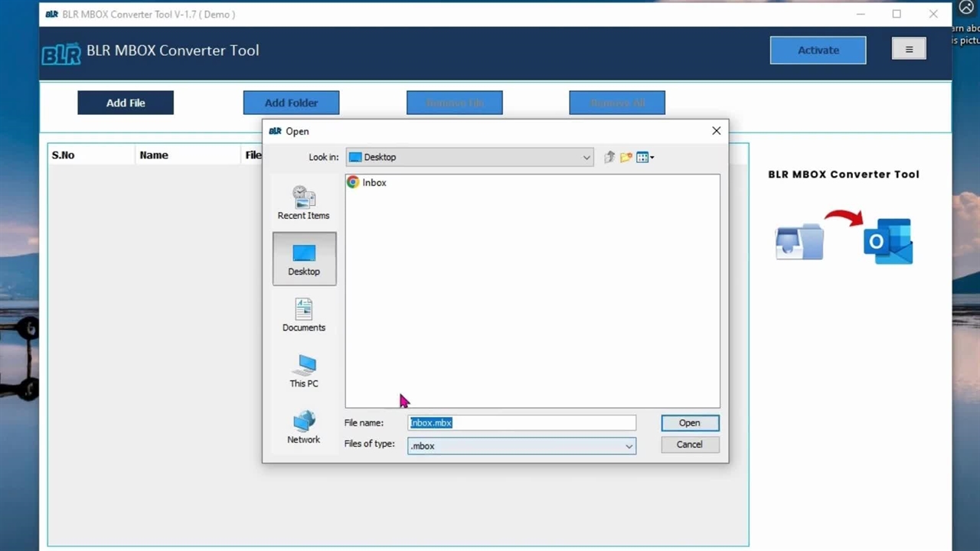This screenshot has height=551, width=980.
Task: Open the view menu icon
Action: [645, 157]
